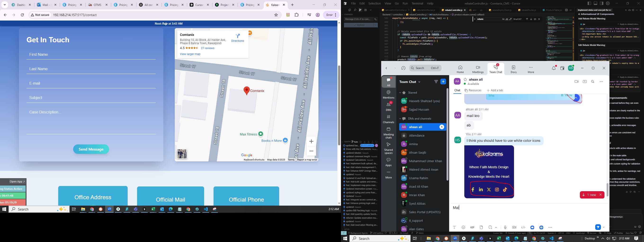Click the Zoom notifications bell icon
644x242 pixels.
[554, 68]
